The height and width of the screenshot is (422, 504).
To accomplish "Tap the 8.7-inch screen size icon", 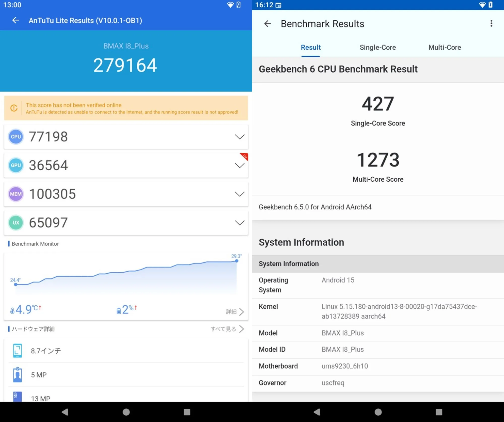I will click(x=17, y=350).
